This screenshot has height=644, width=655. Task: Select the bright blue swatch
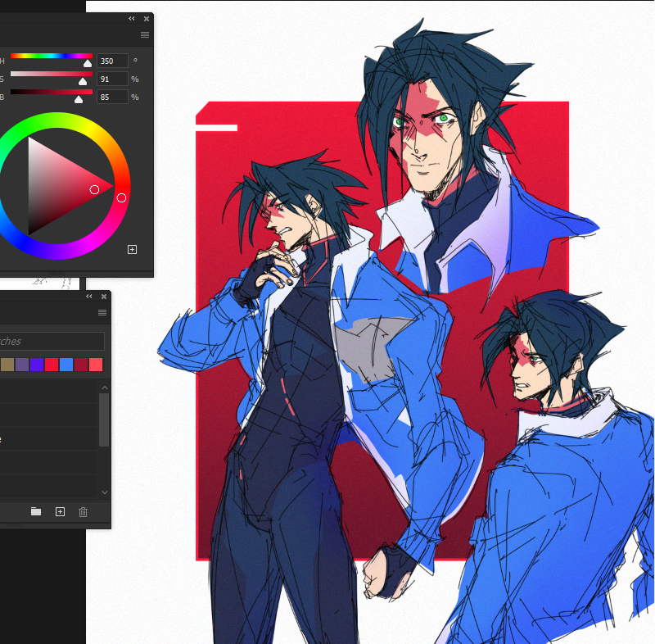pos(66,365)
